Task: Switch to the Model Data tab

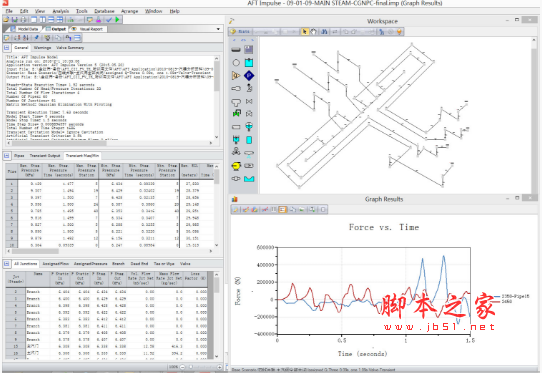Action: pyautogui.click(x=25, y=29)
